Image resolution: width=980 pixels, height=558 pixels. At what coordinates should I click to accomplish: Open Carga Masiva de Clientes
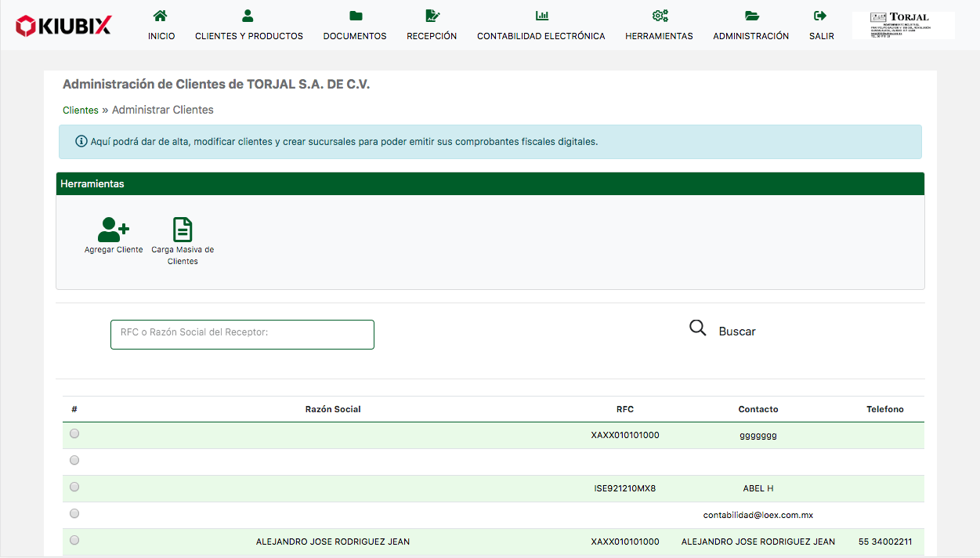click(183, 230)
